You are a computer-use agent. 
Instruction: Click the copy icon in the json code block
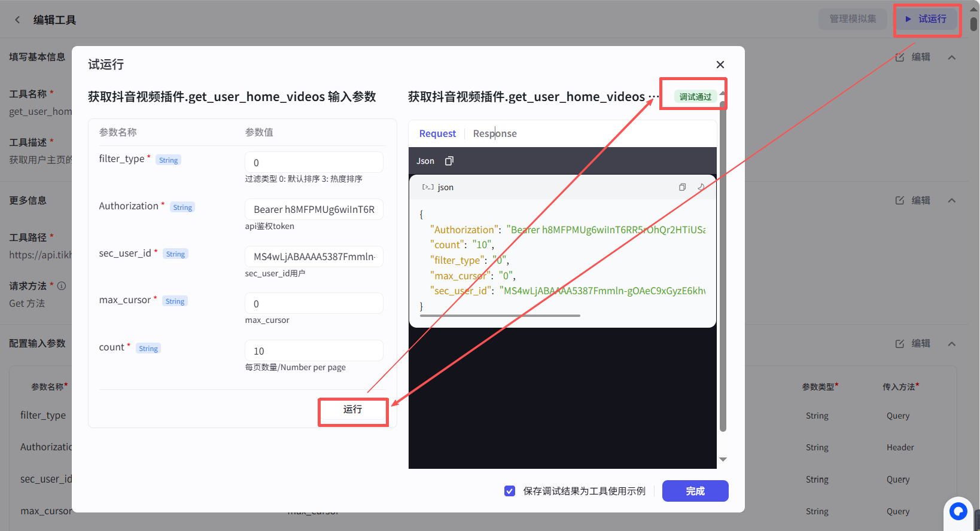(x=682, y=187)
